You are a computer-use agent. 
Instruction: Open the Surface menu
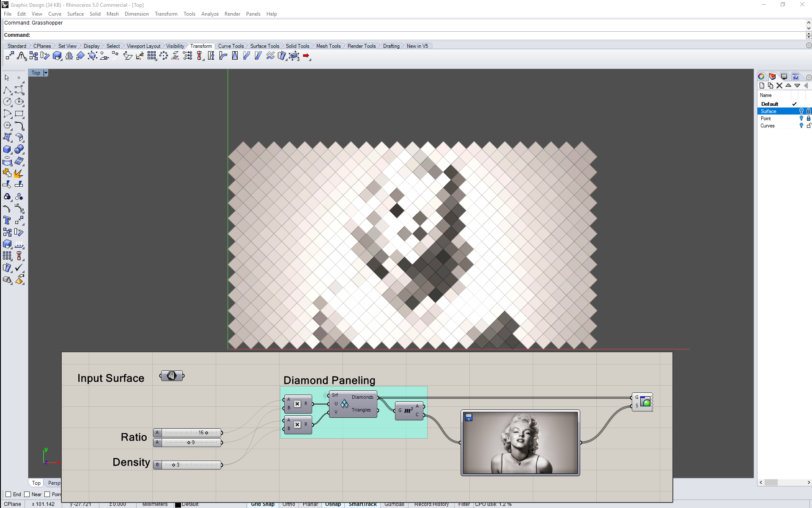point(75,14)
